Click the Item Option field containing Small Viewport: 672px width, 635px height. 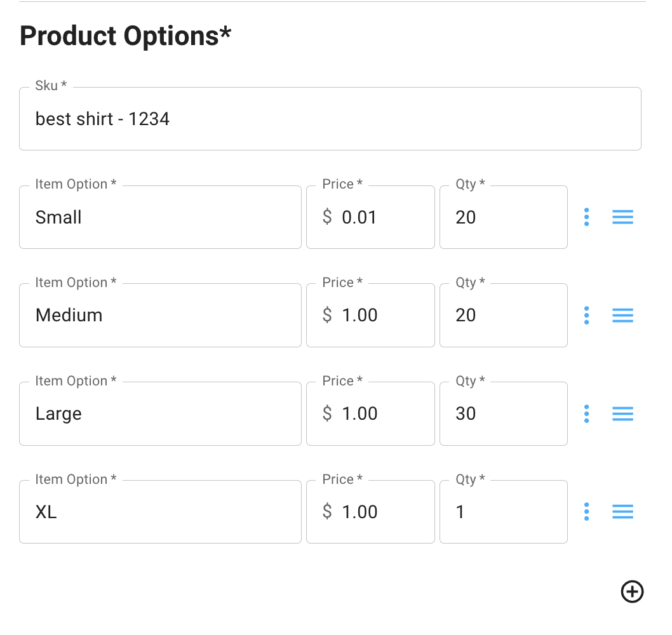(x=160, y=217)
